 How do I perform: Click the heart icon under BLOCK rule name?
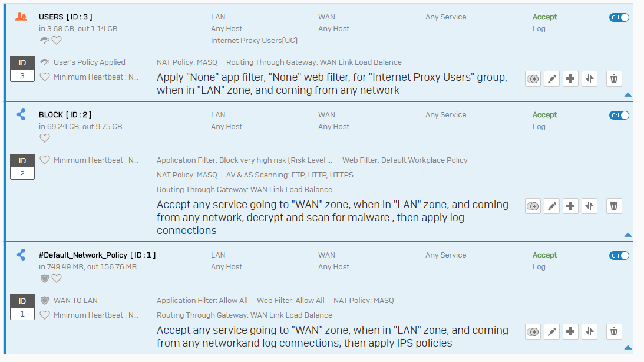click(45, 138)
